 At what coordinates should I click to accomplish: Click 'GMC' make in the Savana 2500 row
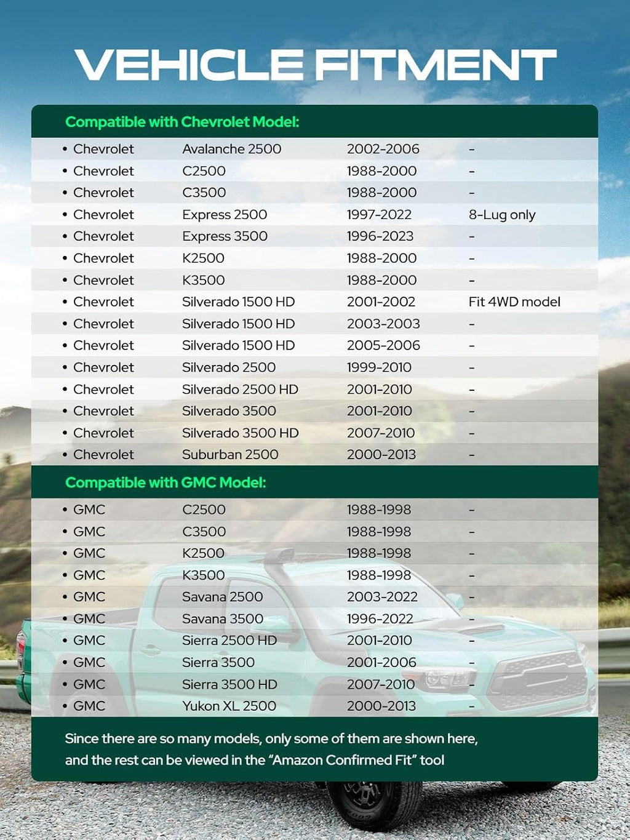[89, 597]
